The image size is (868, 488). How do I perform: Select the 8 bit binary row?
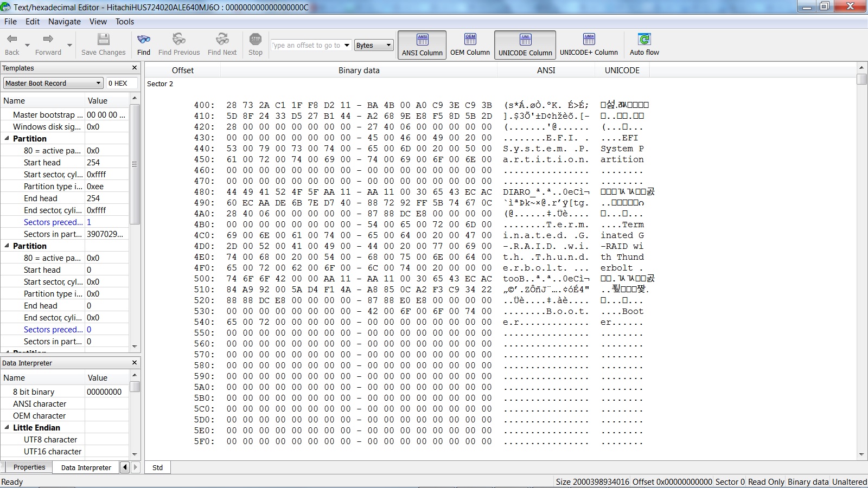click(65, 392)
